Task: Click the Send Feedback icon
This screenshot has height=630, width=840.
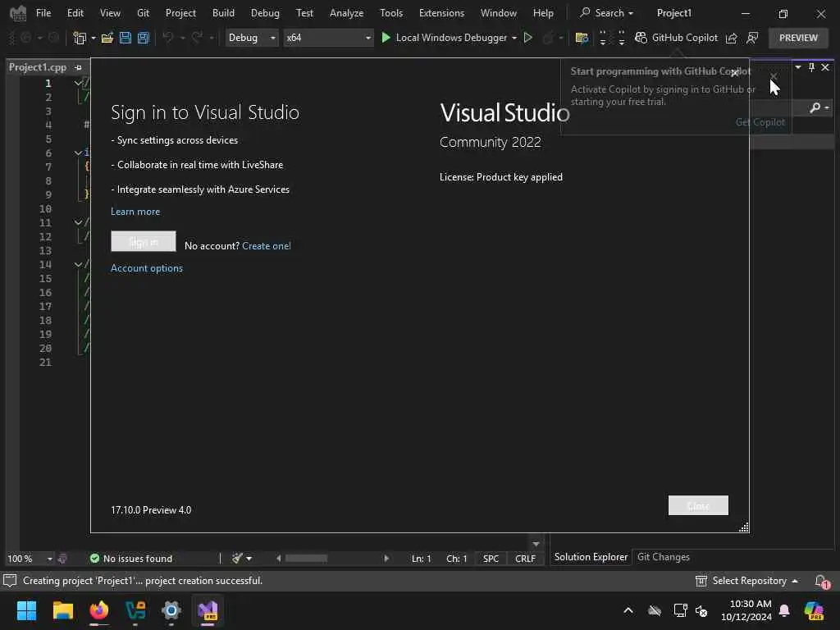Action: point(752,38)
